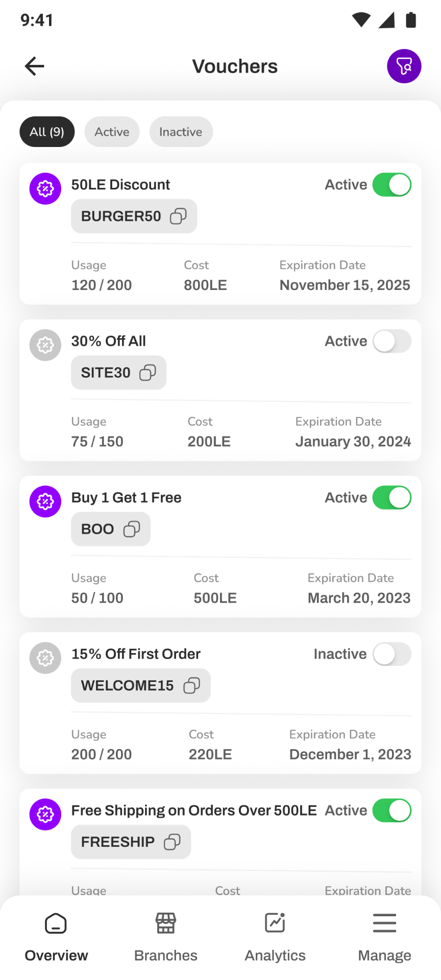Image resolution: width=441 pixels, height=980 pixels.
Task: Filter by Inactive vouchers
Action: (x=181, y=132)
